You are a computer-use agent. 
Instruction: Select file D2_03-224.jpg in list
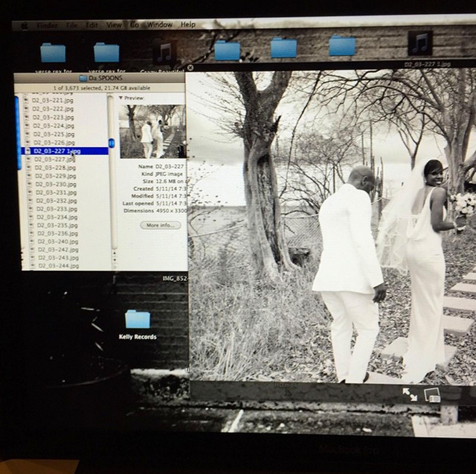point(53,126)
